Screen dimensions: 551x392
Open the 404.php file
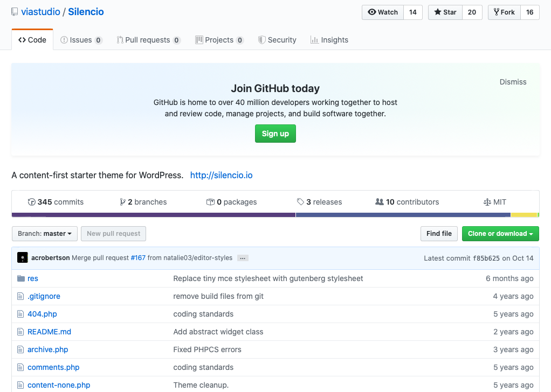pos(42,314)
